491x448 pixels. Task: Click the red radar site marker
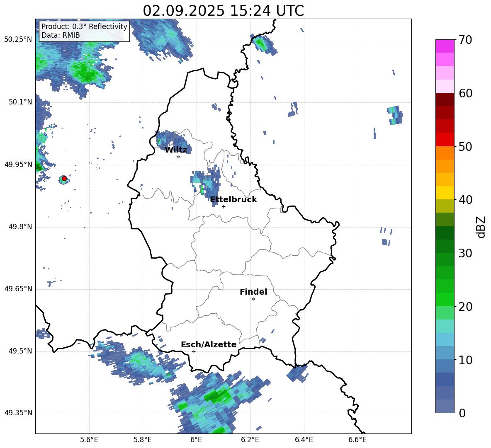tap(64, 178)
